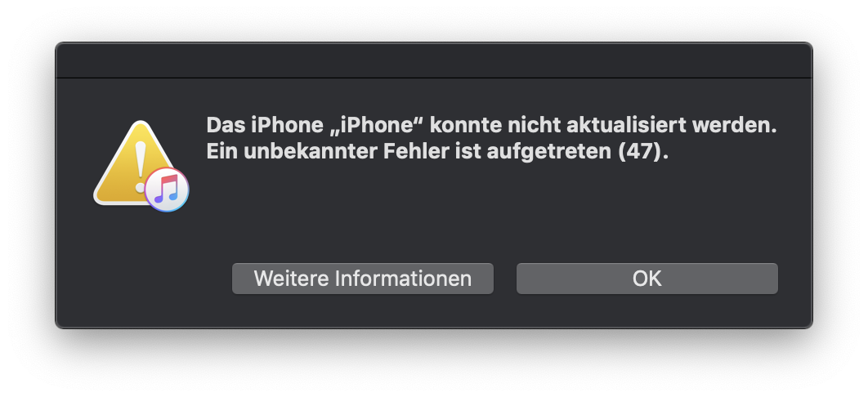Viewport: 868px width, 397px height.
Task: Open Weitere Informationen for the error
Action: [363, 278]
